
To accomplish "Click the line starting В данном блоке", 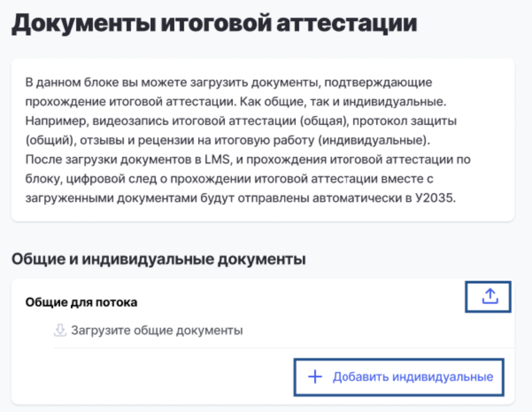I will [229, 83].
